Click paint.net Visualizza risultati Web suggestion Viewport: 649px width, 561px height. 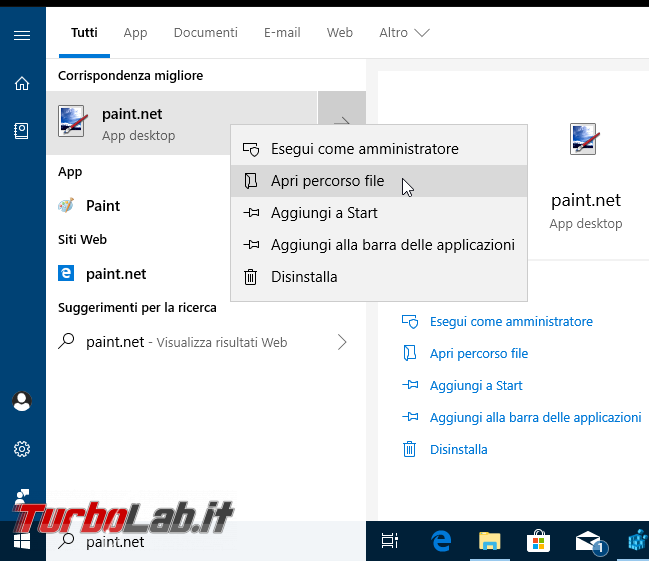[206, 342]
